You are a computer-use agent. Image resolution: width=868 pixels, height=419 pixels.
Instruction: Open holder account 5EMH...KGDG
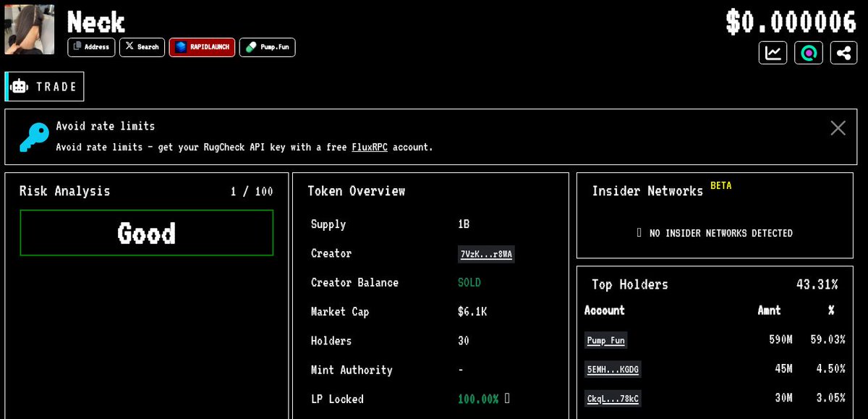click(x=613, y=369)
